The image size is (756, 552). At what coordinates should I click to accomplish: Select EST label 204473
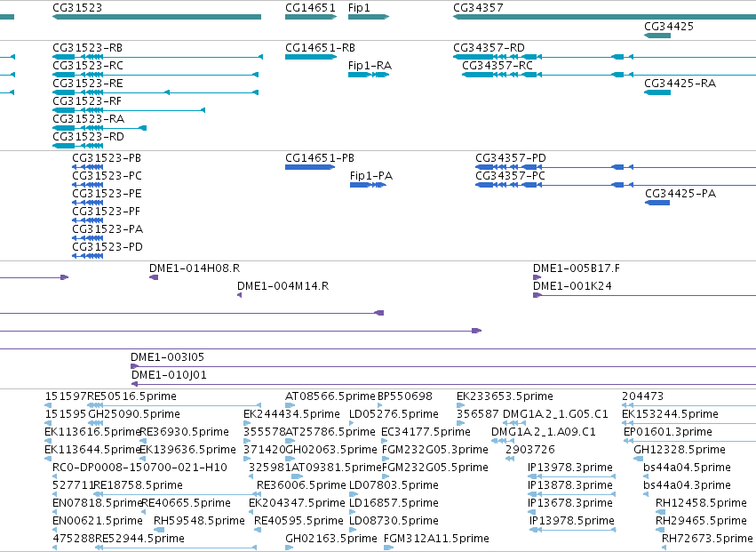pyautogui.click(x=642, y=396)
